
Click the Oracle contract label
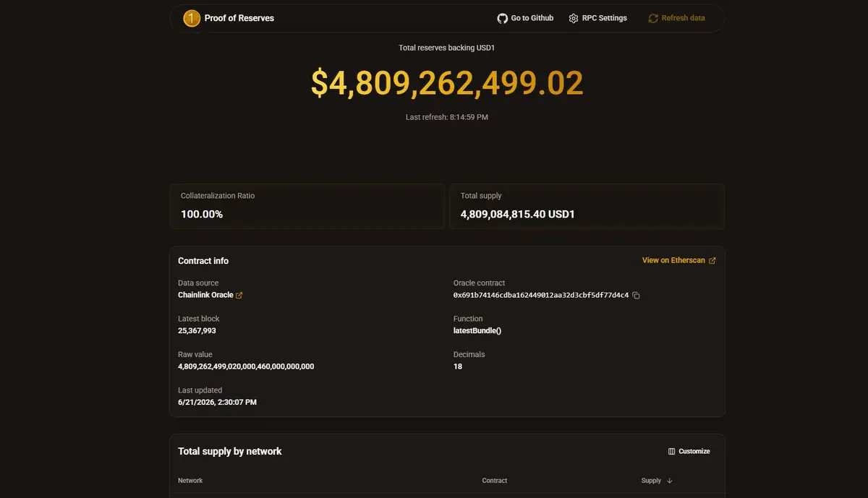tap(479, 283)
